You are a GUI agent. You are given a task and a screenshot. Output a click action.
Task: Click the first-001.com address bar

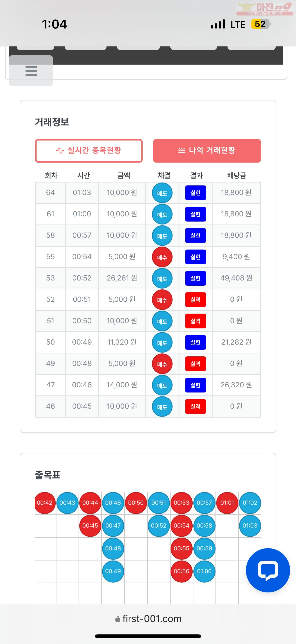tap(148, 619)
